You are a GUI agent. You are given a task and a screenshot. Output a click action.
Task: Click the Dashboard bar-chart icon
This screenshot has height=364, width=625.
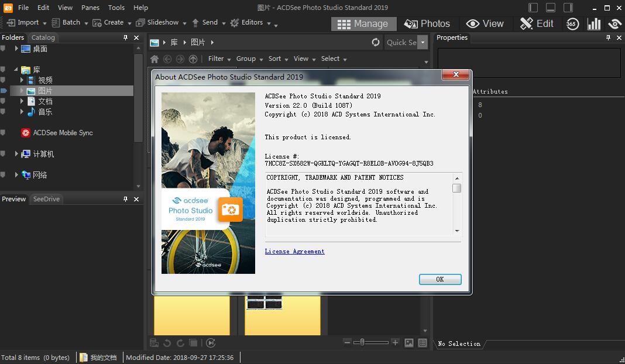pos(593,23)
